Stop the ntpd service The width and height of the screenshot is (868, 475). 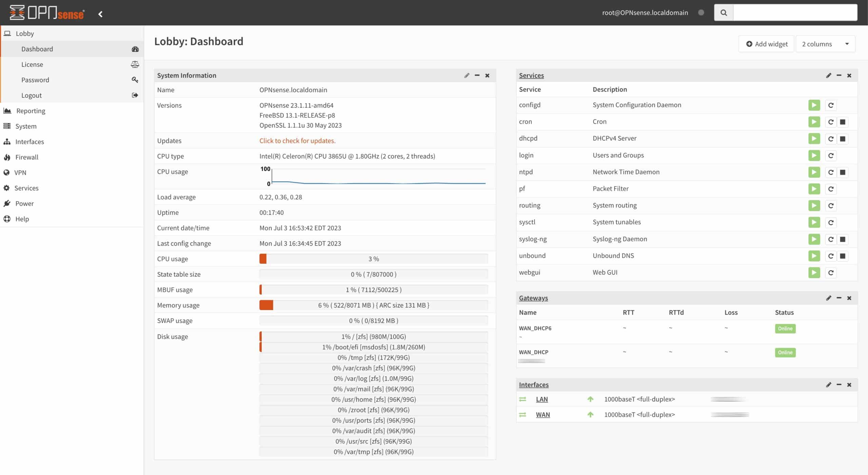pyautogui.click(x=843, y=172)
